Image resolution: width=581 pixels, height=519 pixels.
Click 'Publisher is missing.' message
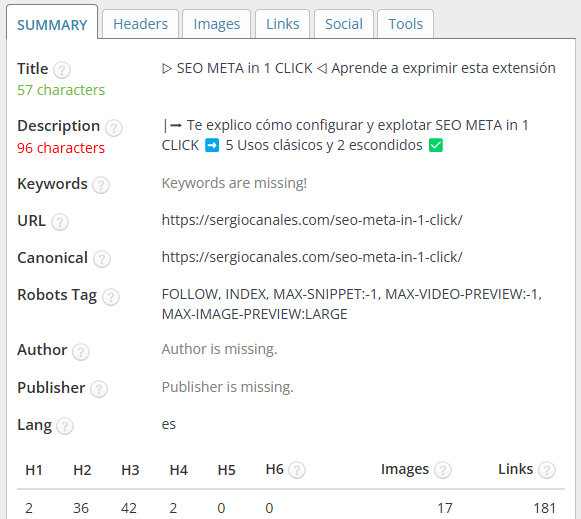pos(228,387)
